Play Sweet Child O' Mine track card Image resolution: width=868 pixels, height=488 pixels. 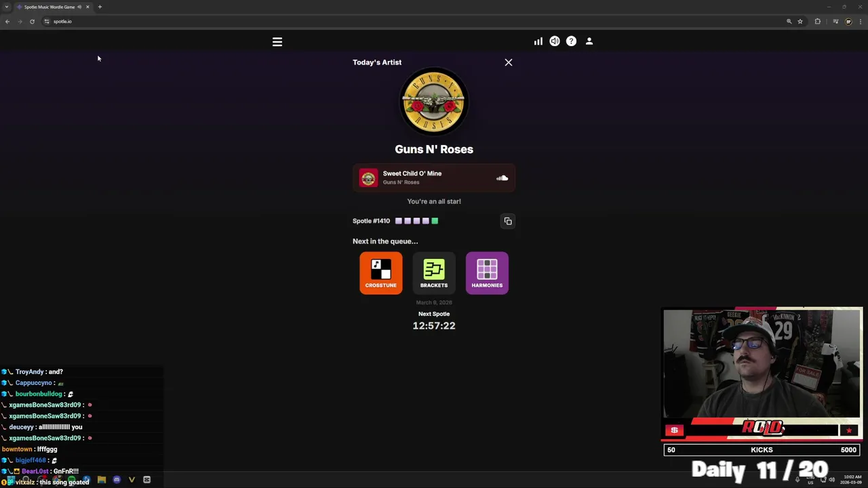434,178
